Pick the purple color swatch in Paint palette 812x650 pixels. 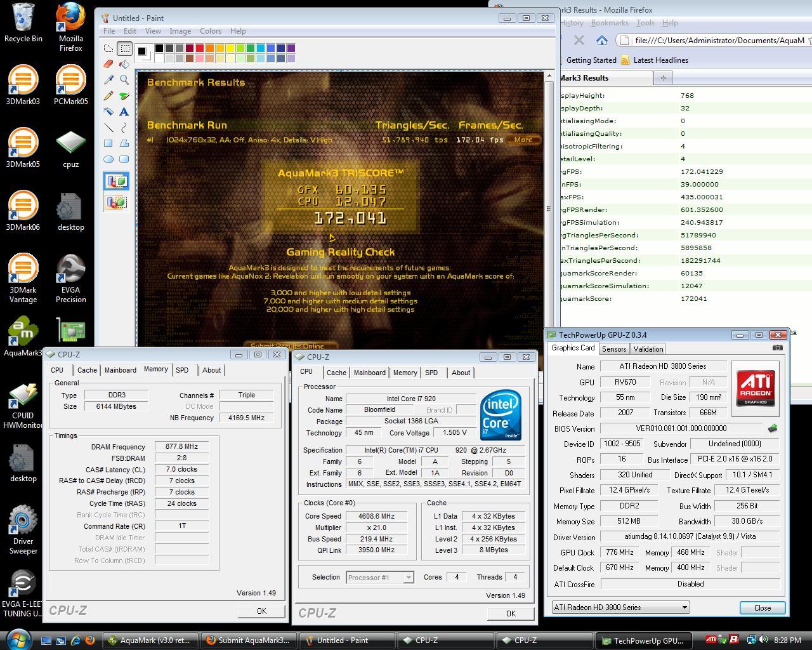coord(291,48)
